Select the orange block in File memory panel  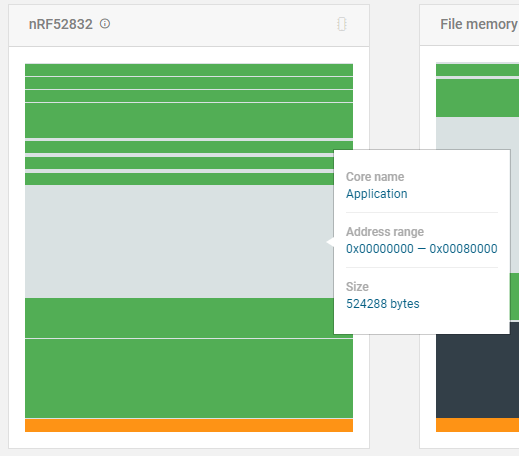click(477, 425)
